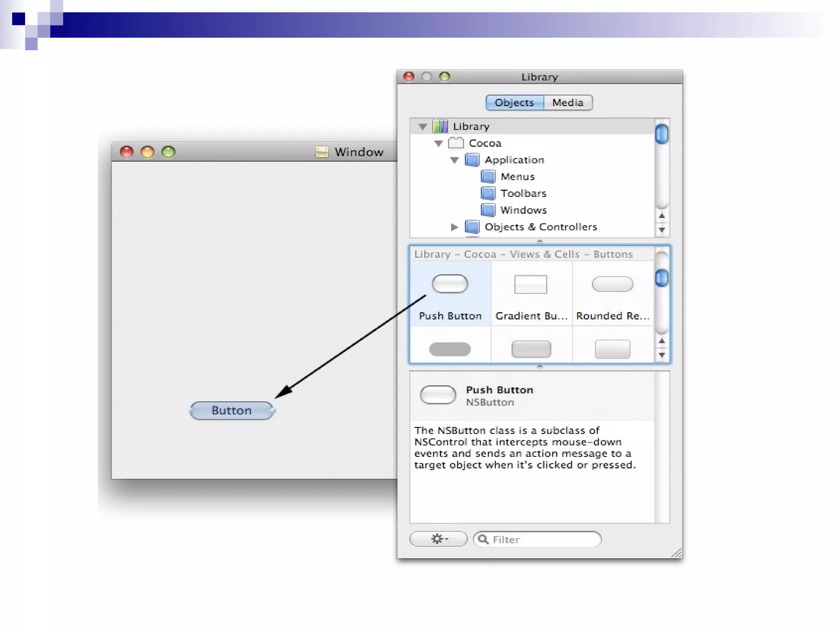The image size is (840, 630).
Task: Switch to the Objects tab
Action: coord(514,103)
